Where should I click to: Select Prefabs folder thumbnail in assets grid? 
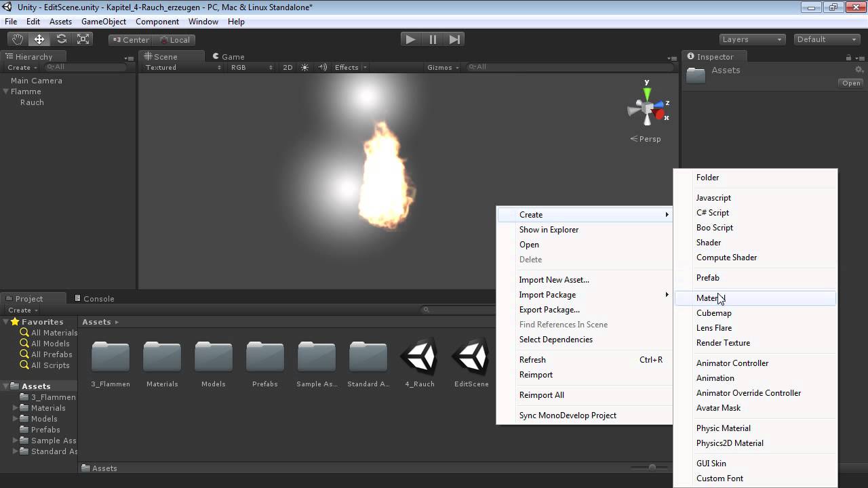[265, 357]
